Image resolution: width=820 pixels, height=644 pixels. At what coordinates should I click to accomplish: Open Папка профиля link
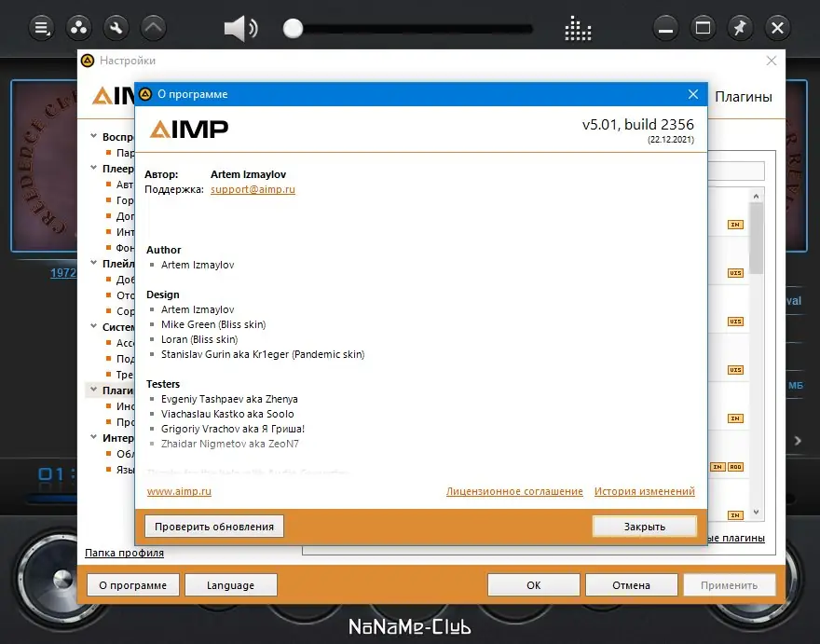124,553
